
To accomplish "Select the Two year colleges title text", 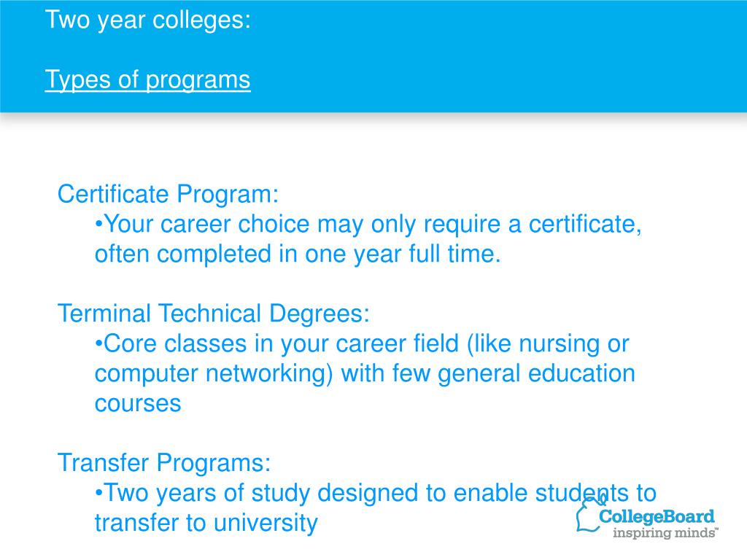I will point(147,20).
